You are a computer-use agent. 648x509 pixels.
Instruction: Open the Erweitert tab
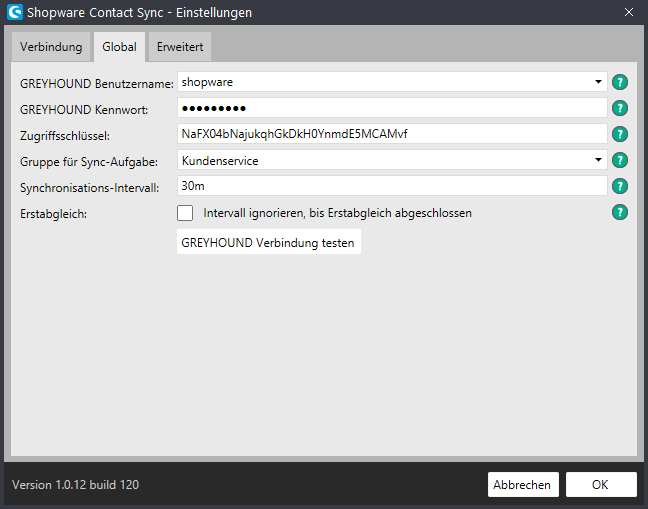(x=180, y=47)
